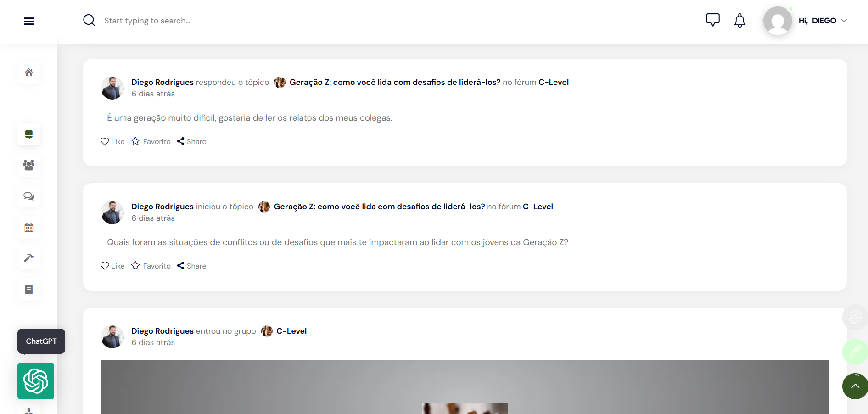The height and width of the screenshot is (414, 868).
Task: Open the activity feed sidebar icon
Action: click(x=29, y=134)
